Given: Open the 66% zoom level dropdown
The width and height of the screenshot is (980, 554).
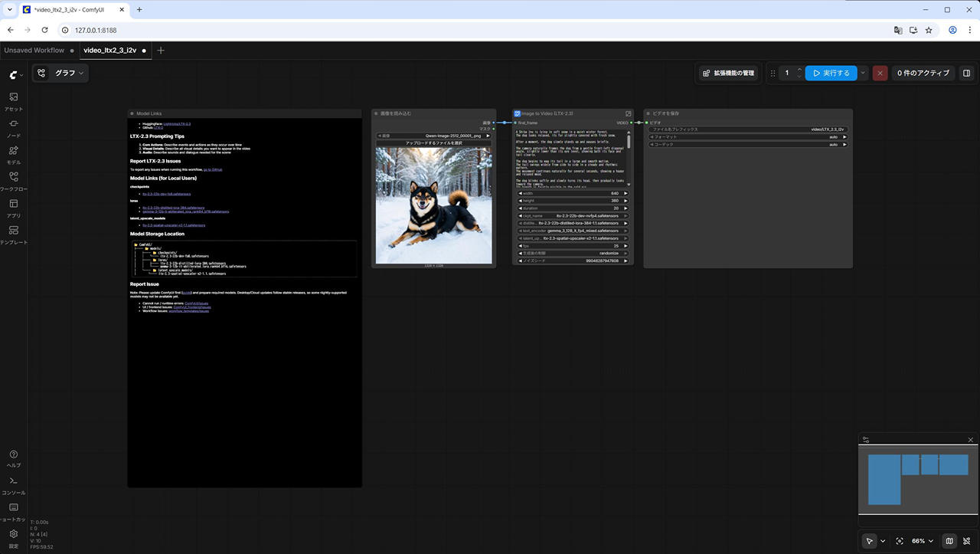Looking at the screenshot, I should (x=922, y=541).
